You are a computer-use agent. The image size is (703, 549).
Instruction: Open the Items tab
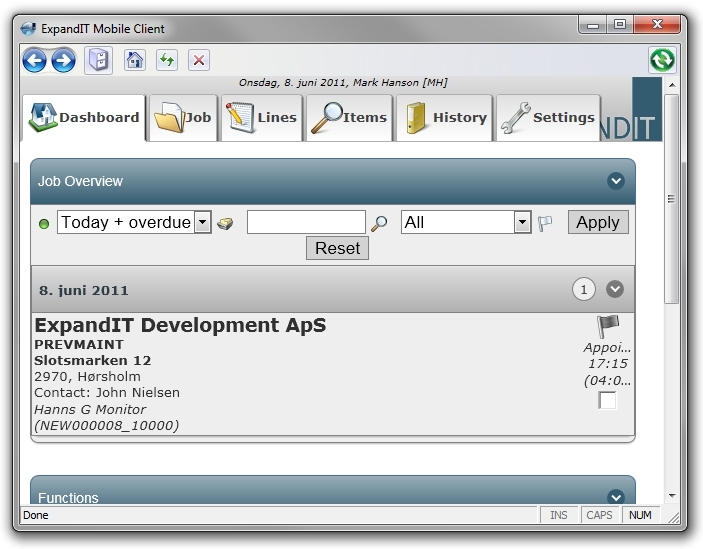[349, 118]
